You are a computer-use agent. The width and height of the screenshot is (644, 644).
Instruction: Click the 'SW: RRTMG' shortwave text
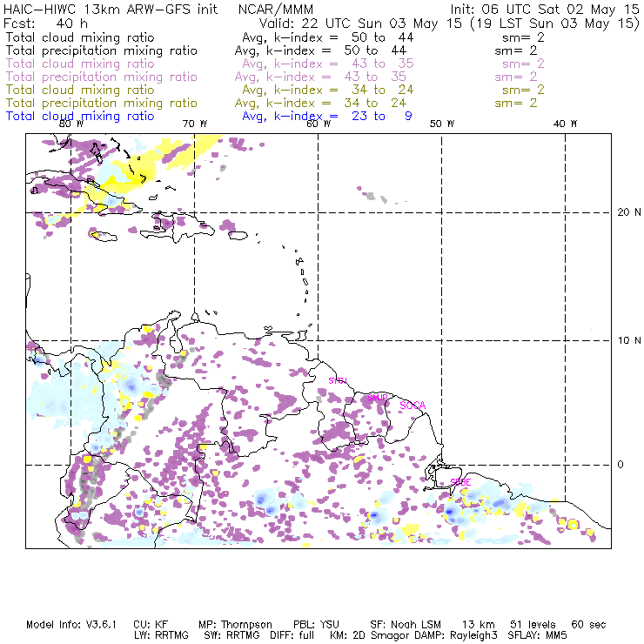(x=232, y=635)
